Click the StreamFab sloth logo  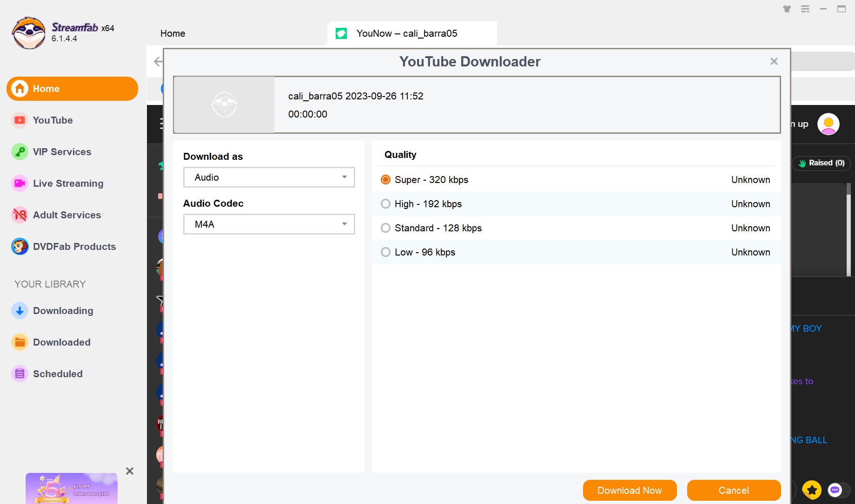(29, 33)
